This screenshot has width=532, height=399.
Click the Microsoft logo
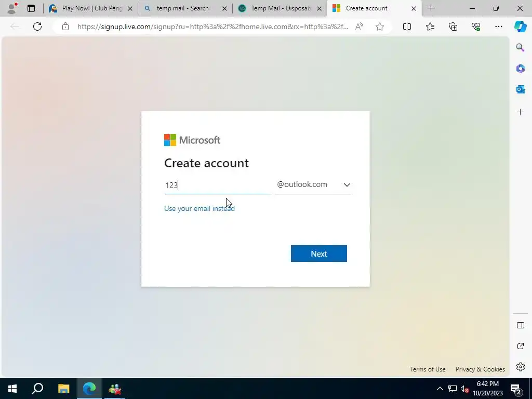(x=192, y=140)
